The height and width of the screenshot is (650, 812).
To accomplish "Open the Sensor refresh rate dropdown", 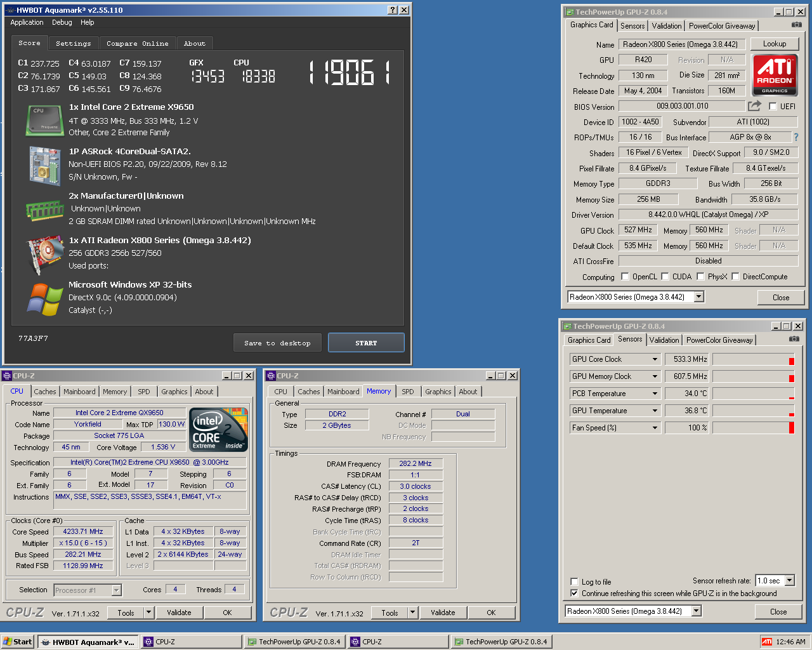I will (790, 580).
